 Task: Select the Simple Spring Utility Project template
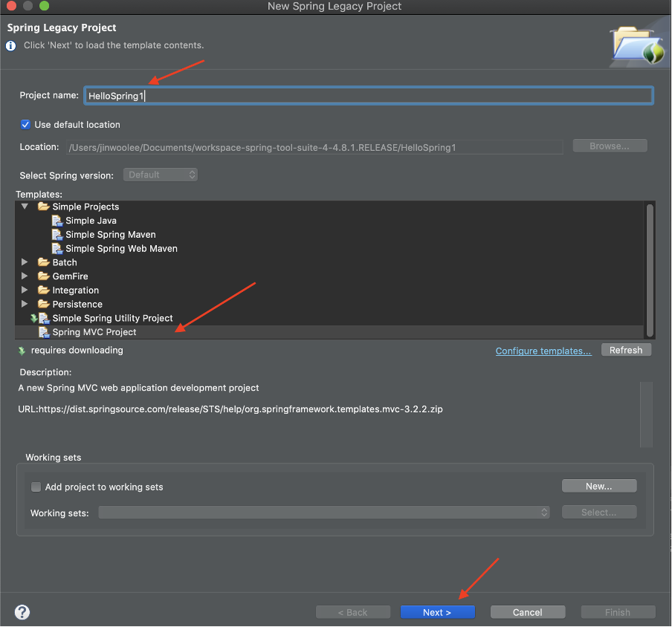click(112, 318)
